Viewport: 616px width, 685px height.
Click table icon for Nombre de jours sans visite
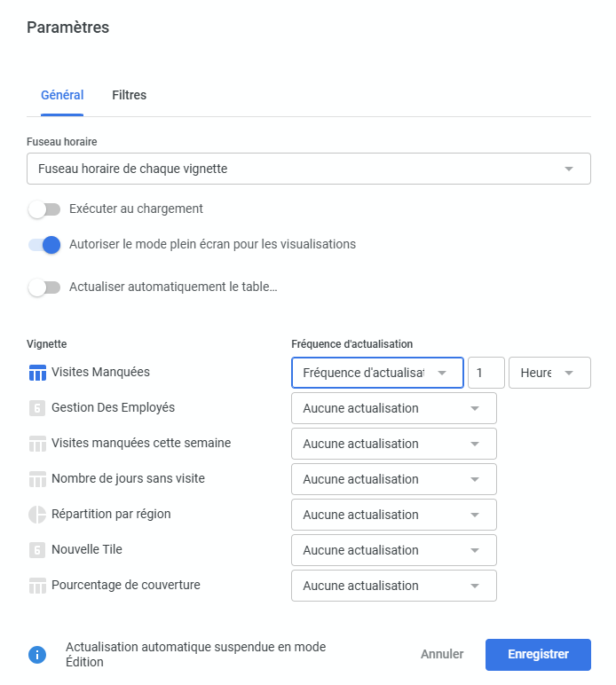37,479
